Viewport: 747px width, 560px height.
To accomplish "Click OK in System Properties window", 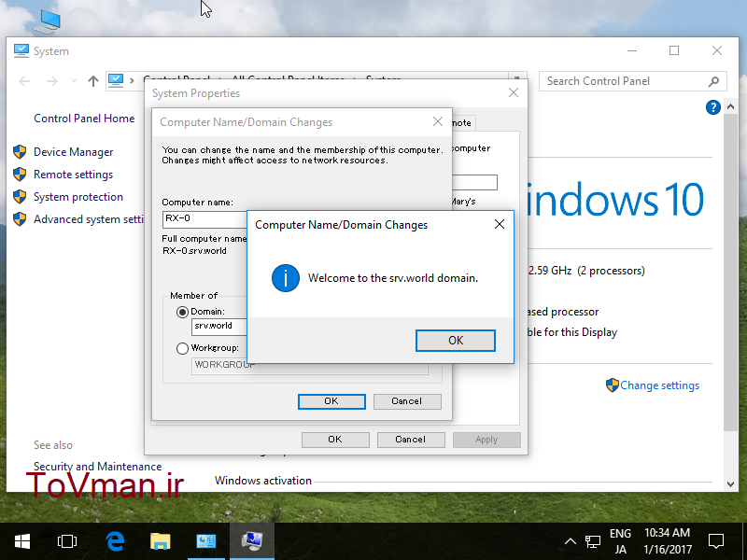I will point(335,440).
